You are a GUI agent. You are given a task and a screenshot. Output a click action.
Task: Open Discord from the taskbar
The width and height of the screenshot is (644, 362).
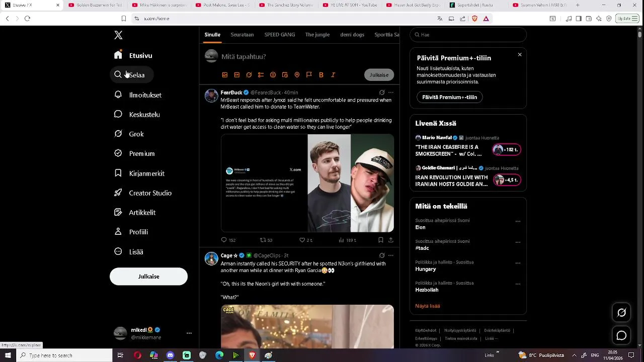pos(170,355)
